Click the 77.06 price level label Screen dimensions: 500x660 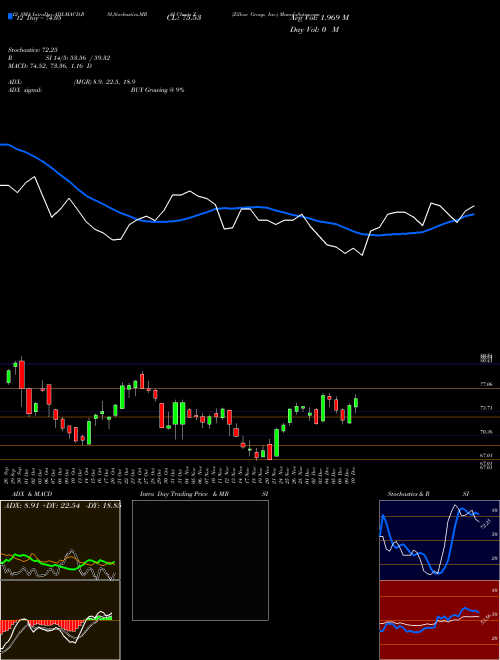coord(486,384)
